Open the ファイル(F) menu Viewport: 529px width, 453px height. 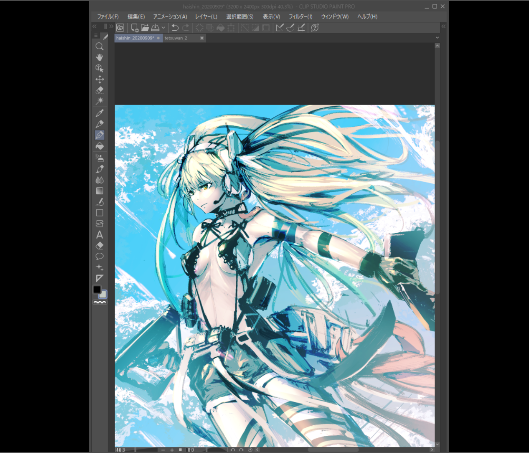click(x=108, y=17)
